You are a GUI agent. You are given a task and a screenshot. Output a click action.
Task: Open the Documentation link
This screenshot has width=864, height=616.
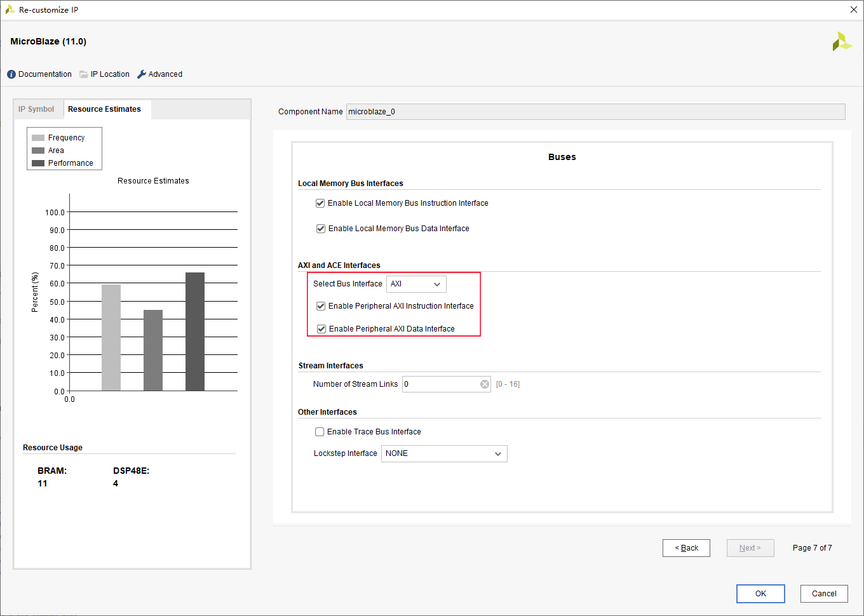(x=45, y=74)
